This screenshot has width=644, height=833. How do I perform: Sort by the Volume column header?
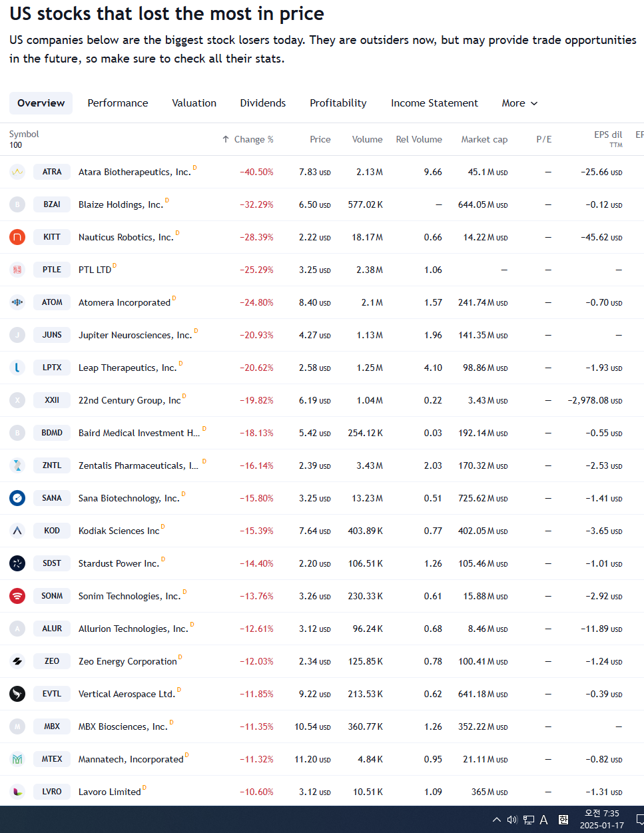click(368, 139)
